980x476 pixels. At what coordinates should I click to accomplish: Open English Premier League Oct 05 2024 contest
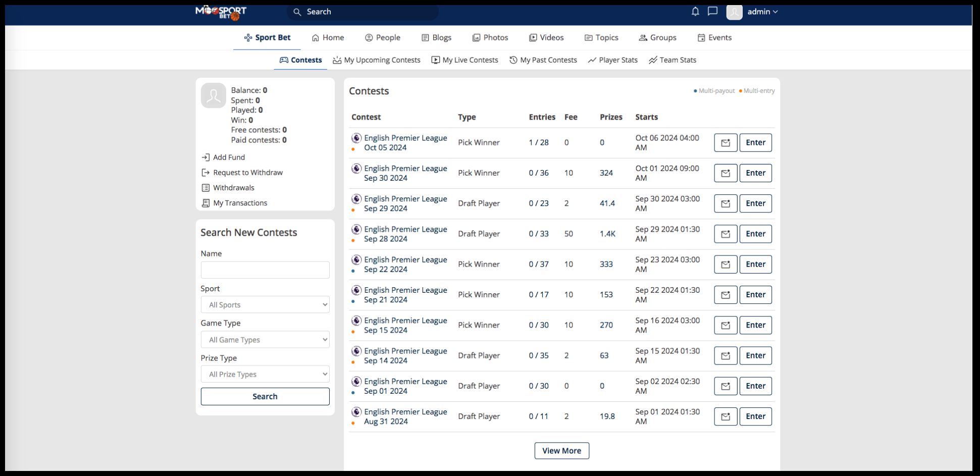point(405,143)
